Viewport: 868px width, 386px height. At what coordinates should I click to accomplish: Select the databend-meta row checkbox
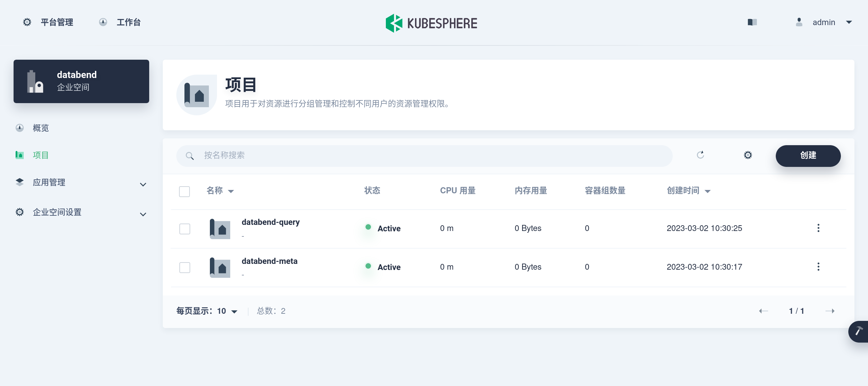[185, 268]
